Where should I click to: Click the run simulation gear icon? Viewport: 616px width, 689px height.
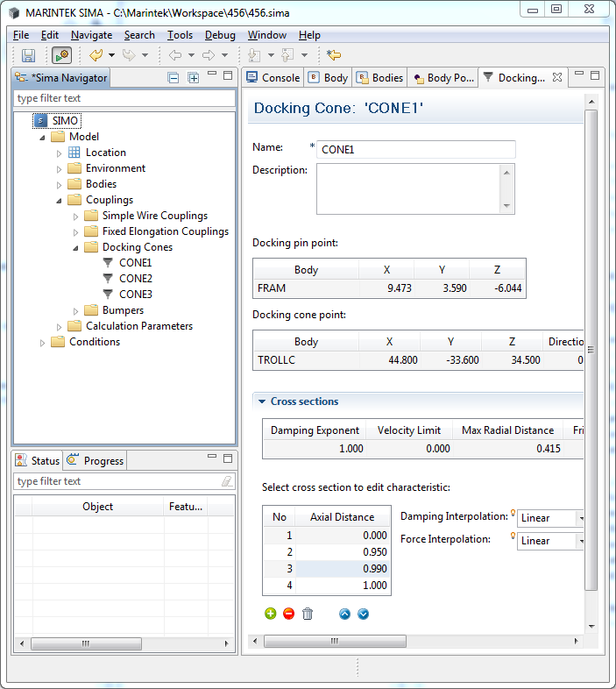pyautogui.click(x=61, y=55)
